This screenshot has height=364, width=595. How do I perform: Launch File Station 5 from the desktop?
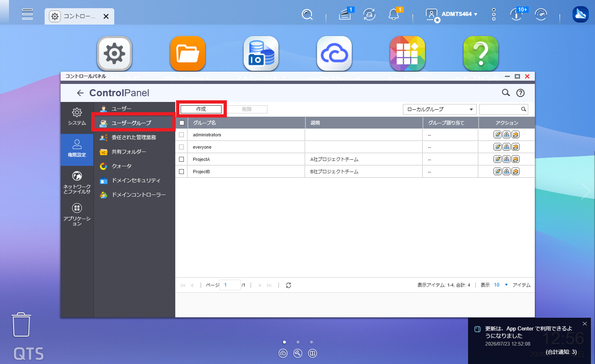188,53
